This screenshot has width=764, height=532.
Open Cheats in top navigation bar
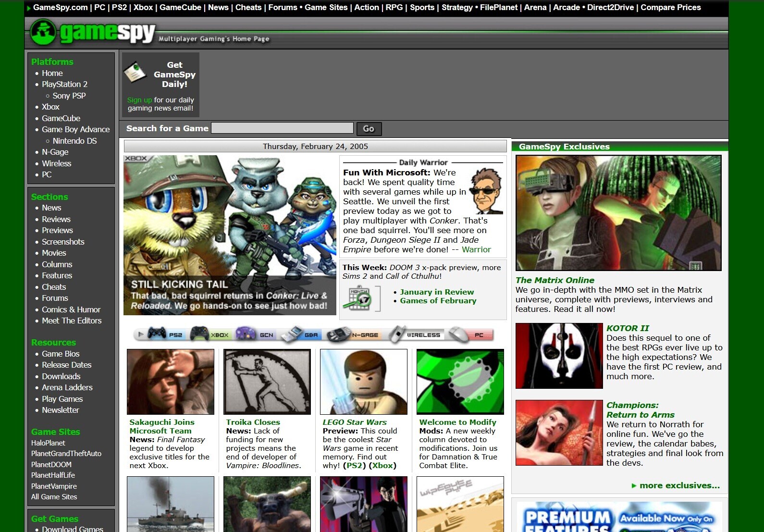pyautogui.click(x=248, y=7)
